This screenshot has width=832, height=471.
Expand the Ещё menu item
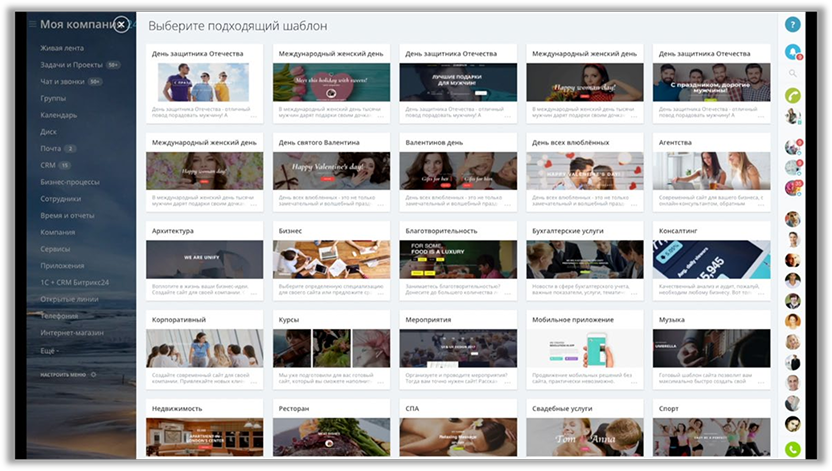49,351
